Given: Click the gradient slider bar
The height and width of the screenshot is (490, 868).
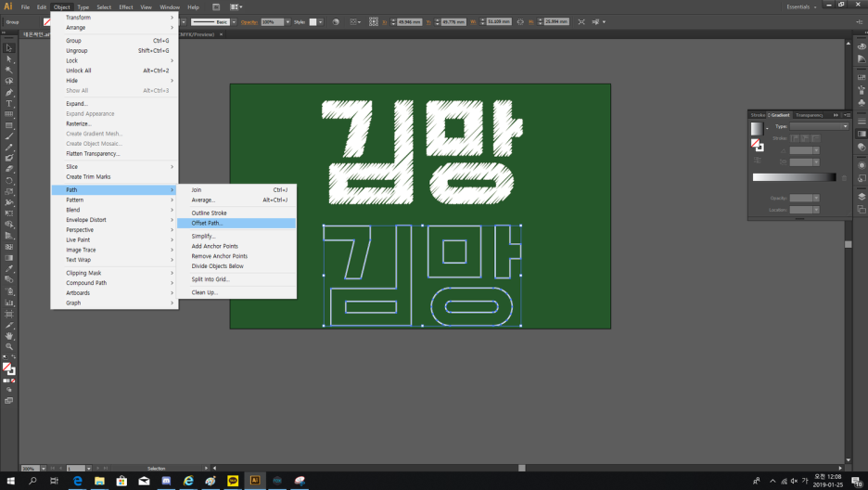Looking at the screenshot, I should 794,176.
